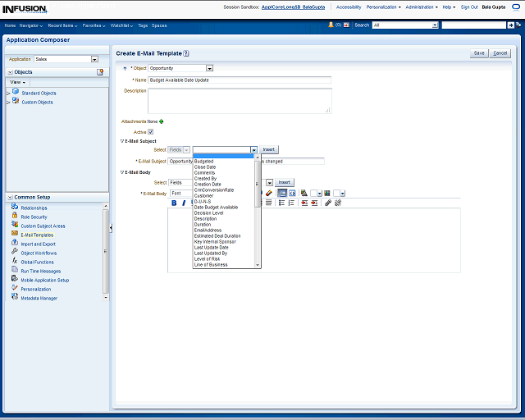This screenshot has height=420, width=525.
Task: Expand the Standard Objects tree node
Action: (x=8, y=94)
